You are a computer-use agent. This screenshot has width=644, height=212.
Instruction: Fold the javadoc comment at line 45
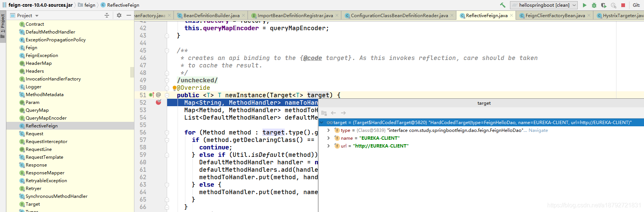[167, 50]
